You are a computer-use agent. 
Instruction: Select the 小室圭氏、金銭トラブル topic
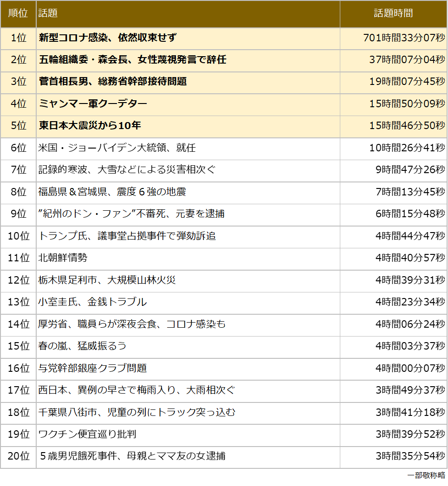tap(92, 302)
